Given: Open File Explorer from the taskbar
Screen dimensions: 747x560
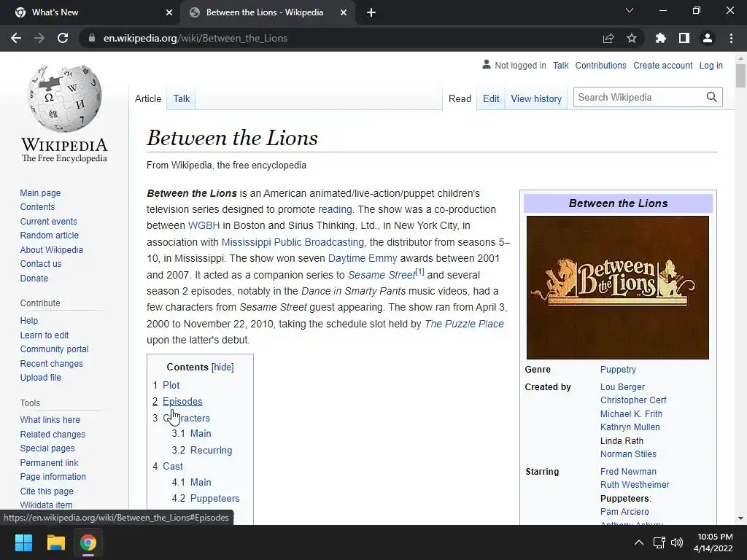Looking at the screenshot, I should (x=55, y=542).
